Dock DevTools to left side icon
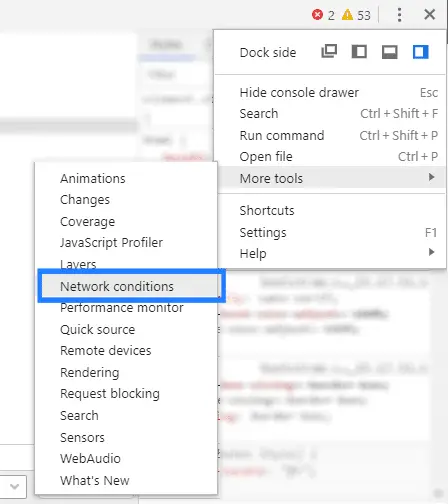This screenshot has width=448, height=504. pos(359,52)
